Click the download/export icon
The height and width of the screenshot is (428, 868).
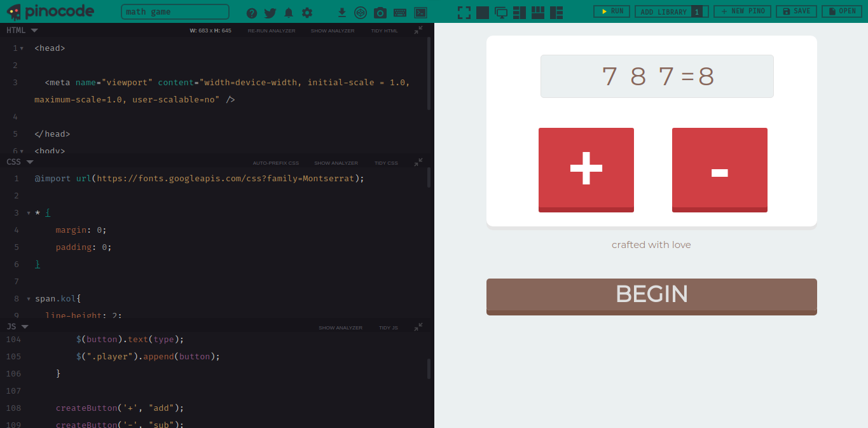coord(342,12)
